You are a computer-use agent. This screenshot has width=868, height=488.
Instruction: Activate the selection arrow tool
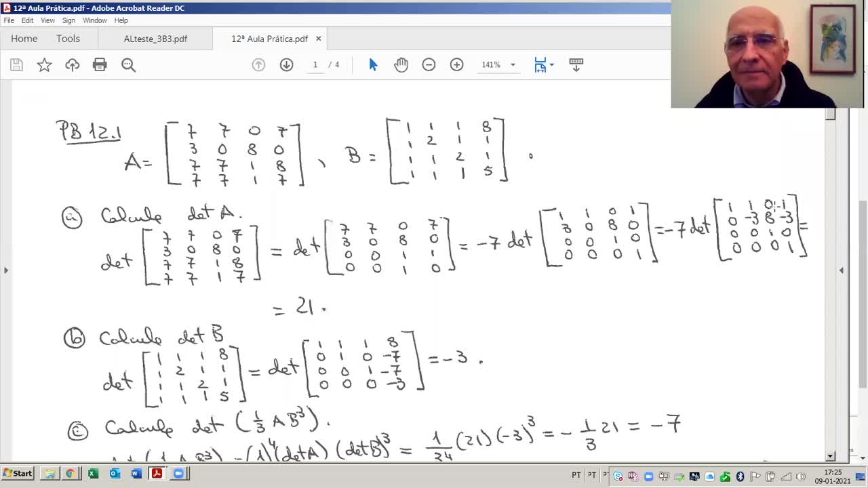[373, 65]
